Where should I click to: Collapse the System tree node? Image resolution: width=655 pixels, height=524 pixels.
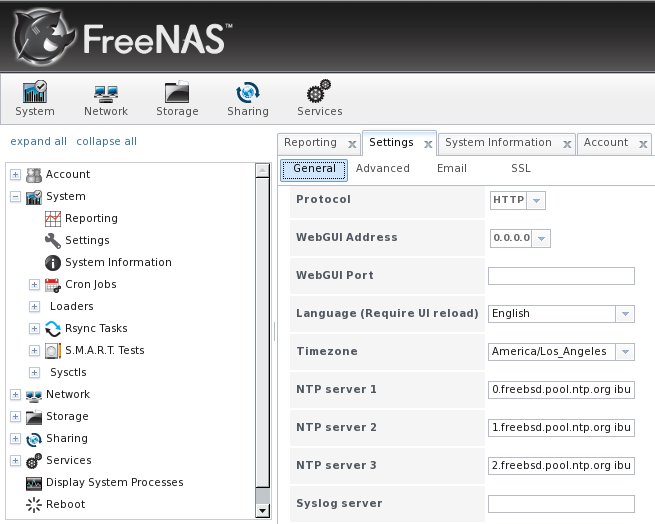click(x=15, y=196)
